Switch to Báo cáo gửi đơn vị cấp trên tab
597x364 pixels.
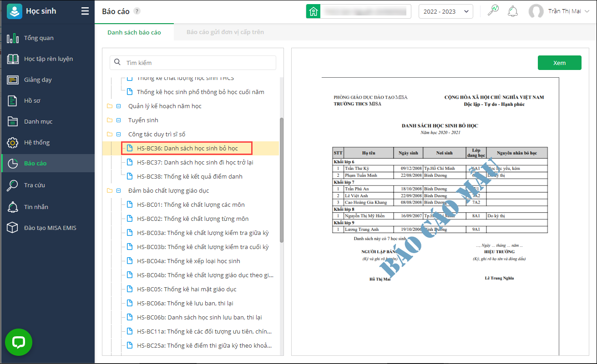[225, 32]
